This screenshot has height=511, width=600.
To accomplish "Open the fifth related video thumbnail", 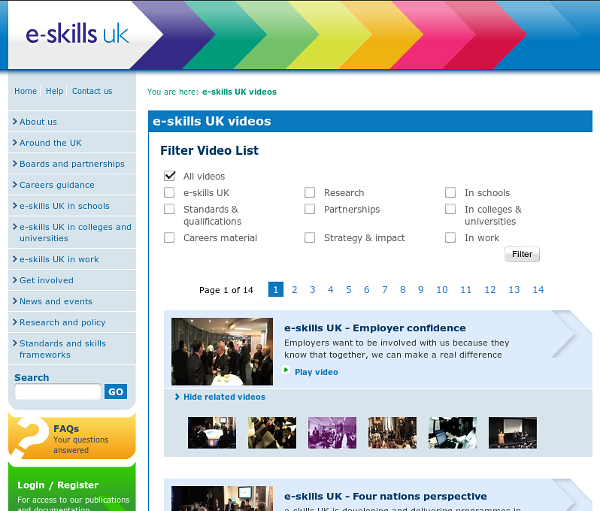I will (x=453, y=433).
